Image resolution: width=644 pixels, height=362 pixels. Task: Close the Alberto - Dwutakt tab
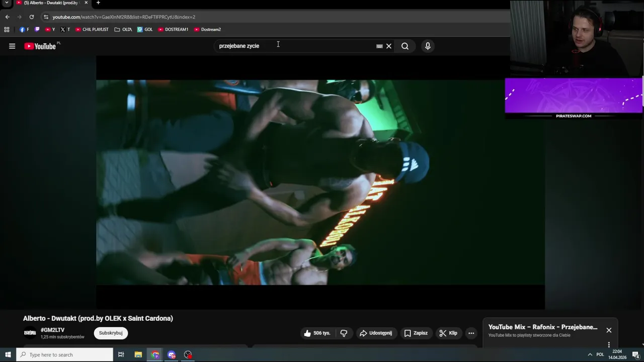(x=86, y=3)
